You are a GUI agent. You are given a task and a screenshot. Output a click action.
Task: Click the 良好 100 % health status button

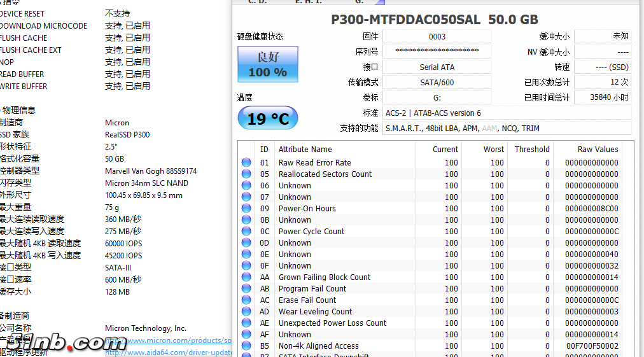click(267, 65)
